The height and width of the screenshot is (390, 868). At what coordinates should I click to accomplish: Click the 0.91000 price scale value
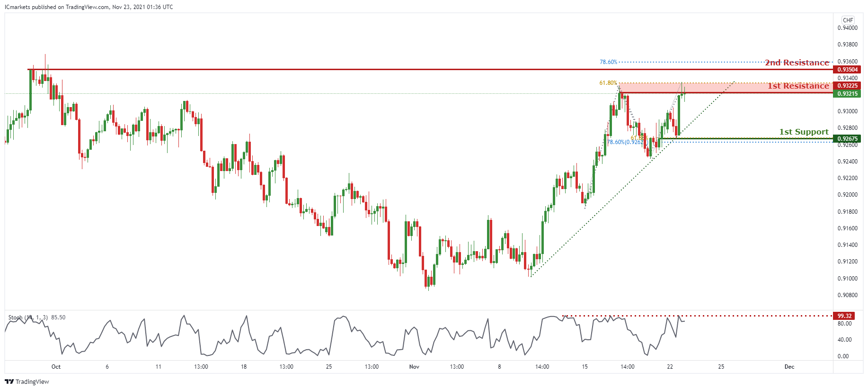(847, 279)
